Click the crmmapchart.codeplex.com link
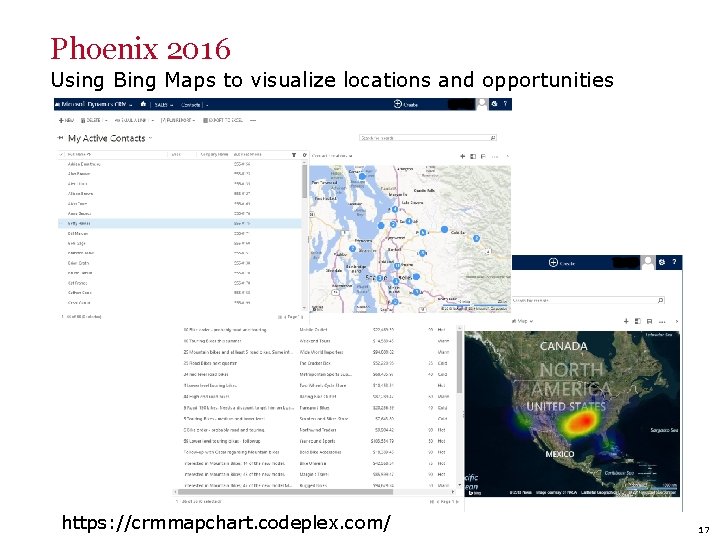 [226, 523]
